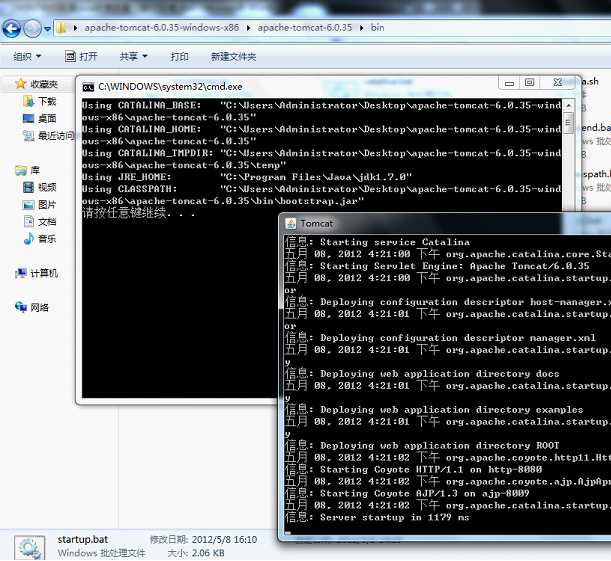Open 图片 library in sidebar
Viewport: 611px width, 561px height.
pyautogui.click(x=47, y=205)
